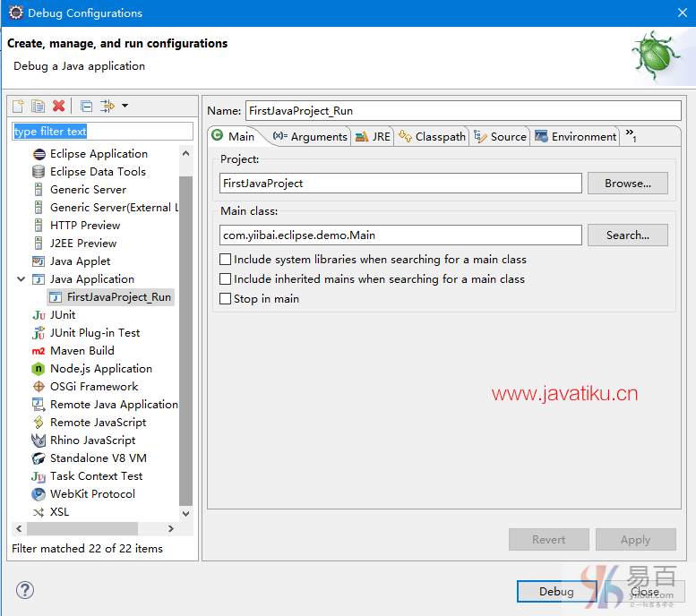Click the Rhino JavaScript icon
This screenshot has width=696, height=616.
point(39,441)
